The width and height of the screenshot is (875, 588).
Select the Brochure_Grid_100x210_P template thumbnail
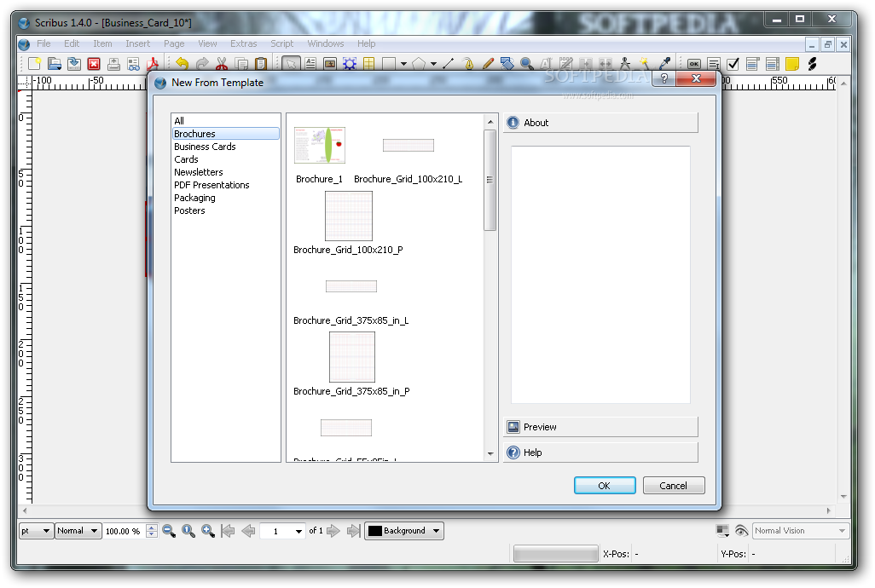click(x=349, y=216)
